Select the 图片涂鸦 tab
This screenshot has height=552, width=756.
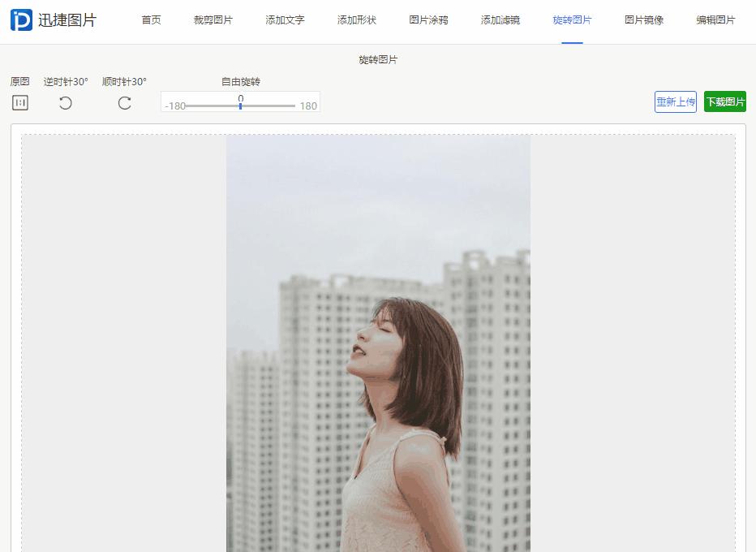(x=428, y=19)
